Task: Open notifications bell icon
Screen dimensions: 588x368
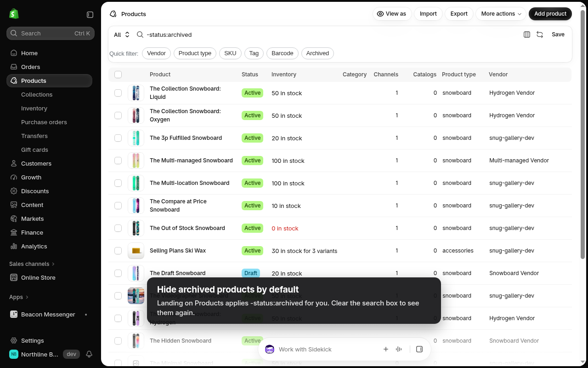Action: (89, 354)
